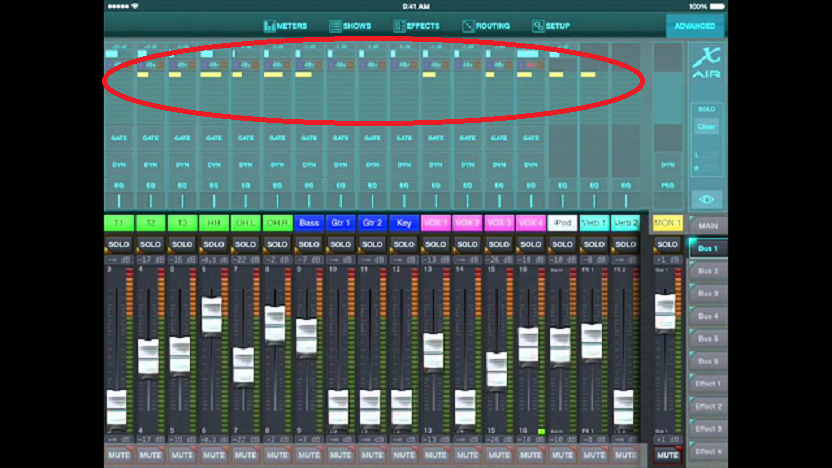The image size is (832, 468).
Task: Tap the X AIR logo
Action: (x=707, y=63)
